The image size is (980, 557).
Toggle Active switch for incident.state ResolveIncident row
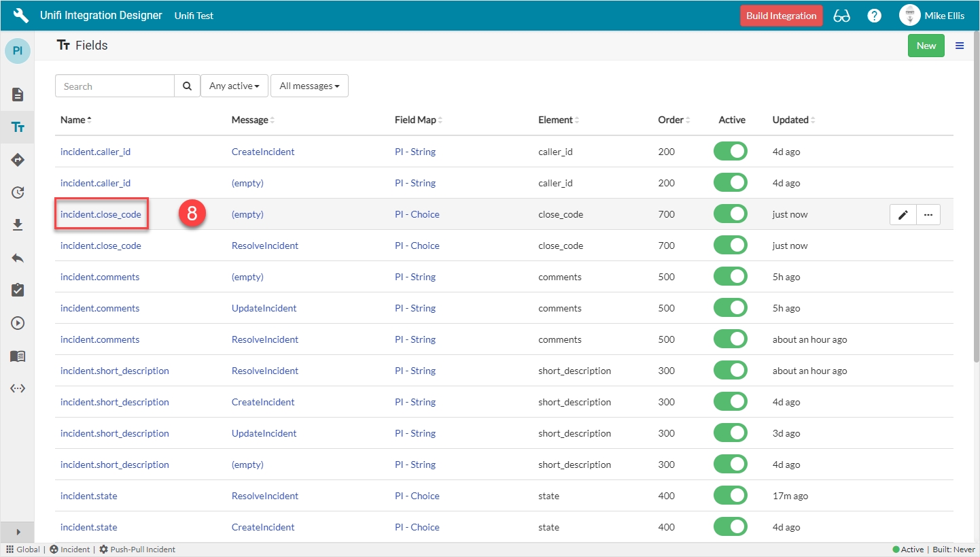click(731, 496)
